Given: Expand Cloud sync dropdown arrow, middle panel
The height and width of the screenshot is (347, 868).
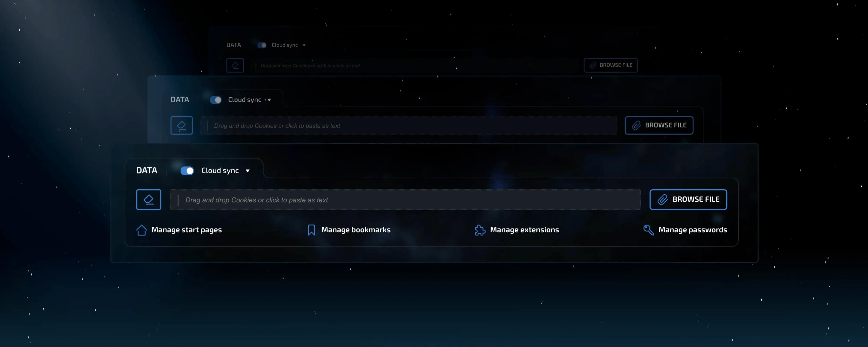Looking at the screenshot, I should click(x=269, y=100).
